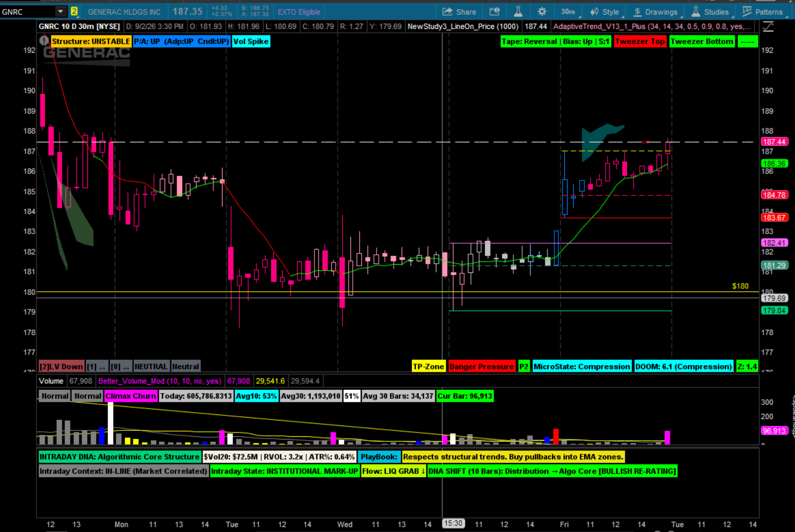Open the Style menu

(605, 12)
